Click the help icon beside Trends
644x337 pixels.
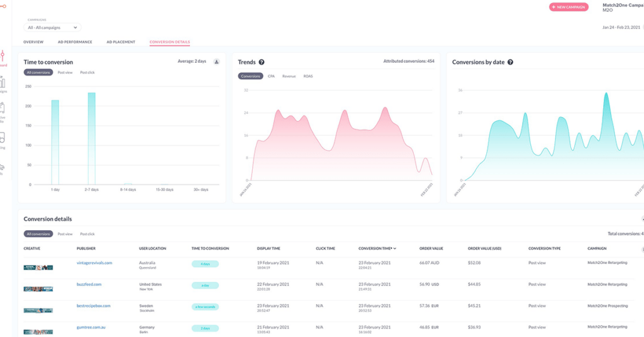(262, 62)
